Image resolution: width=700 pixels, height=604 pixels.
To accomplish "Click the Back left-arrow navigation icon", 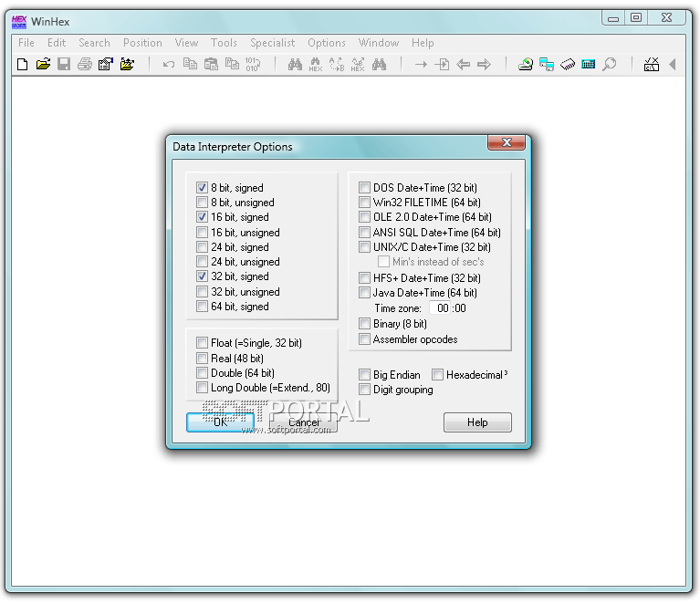I will pos(464,64).
